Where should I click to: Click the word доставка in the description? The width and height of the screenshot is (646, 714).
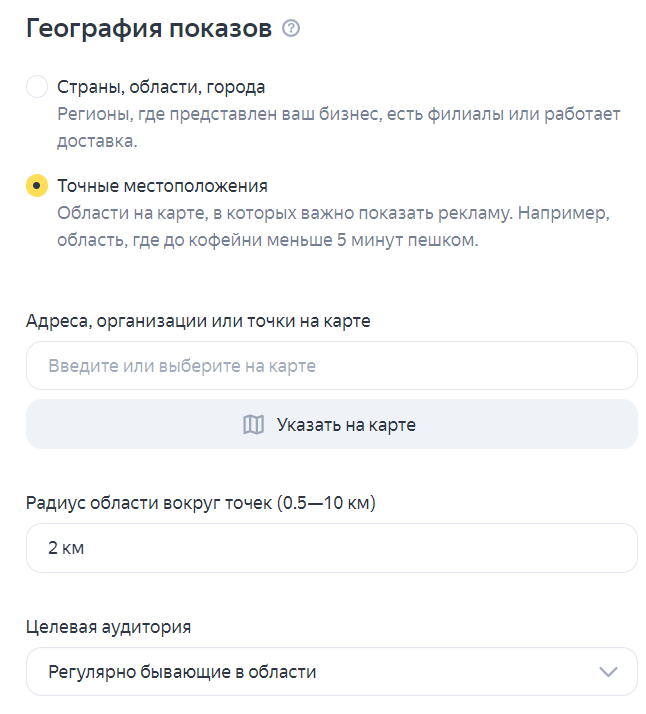point(96,142)
